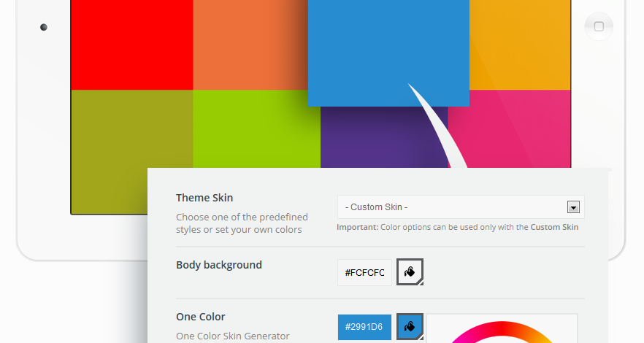This screenshot has height=343, width=644.
Task: Click the Theme Skin label
Action: 204,198
